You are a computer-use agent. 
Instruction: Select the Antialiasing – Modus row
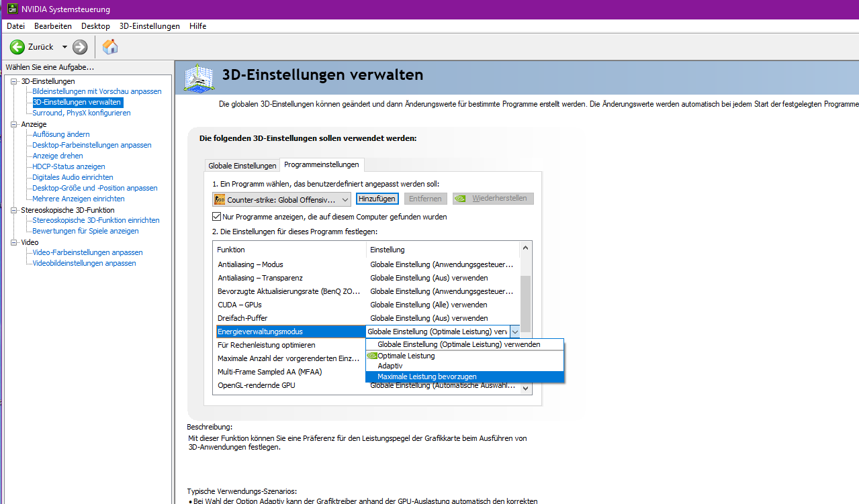[x=366, y=264]
